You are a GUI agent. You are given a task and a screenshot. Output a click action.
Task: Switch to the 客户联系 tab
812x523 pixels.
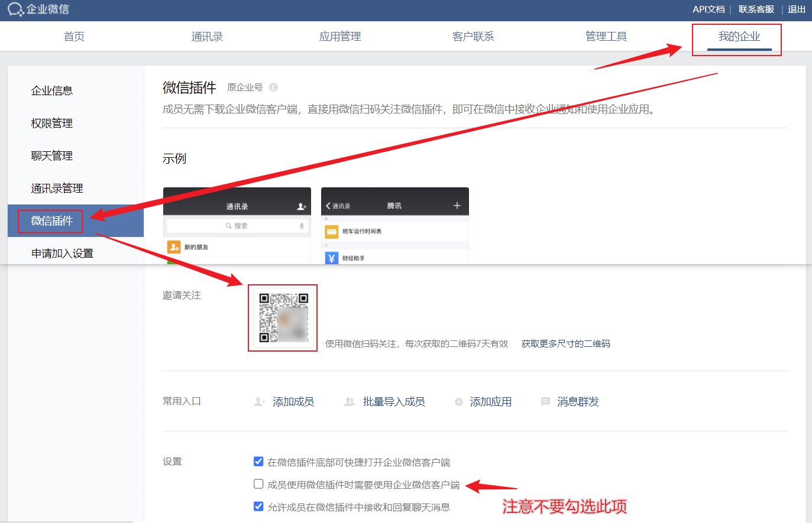click(x=473, y=36)
